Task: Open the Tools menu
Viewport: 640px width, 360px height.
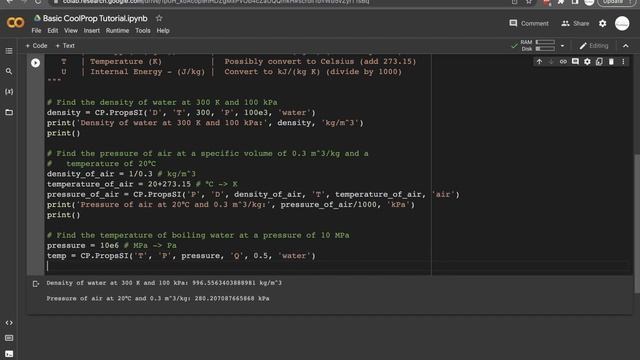Action: [x=143, y=31]
